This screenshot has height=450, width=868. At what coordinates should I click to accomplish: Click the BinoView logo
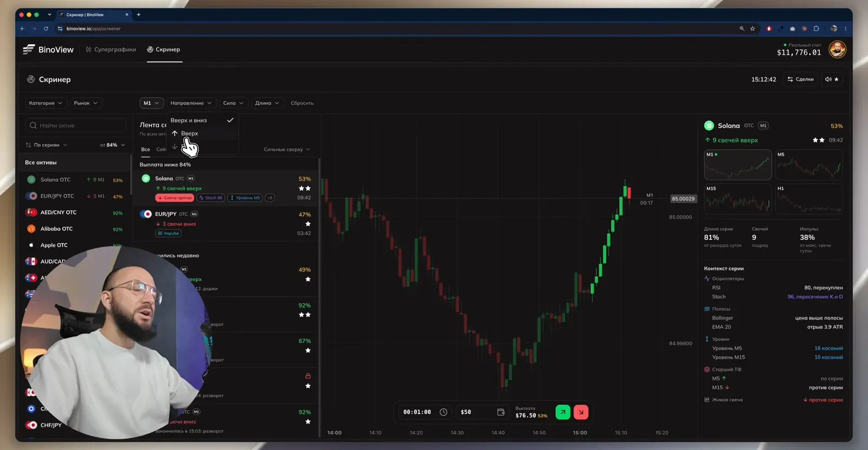[48, 49]
